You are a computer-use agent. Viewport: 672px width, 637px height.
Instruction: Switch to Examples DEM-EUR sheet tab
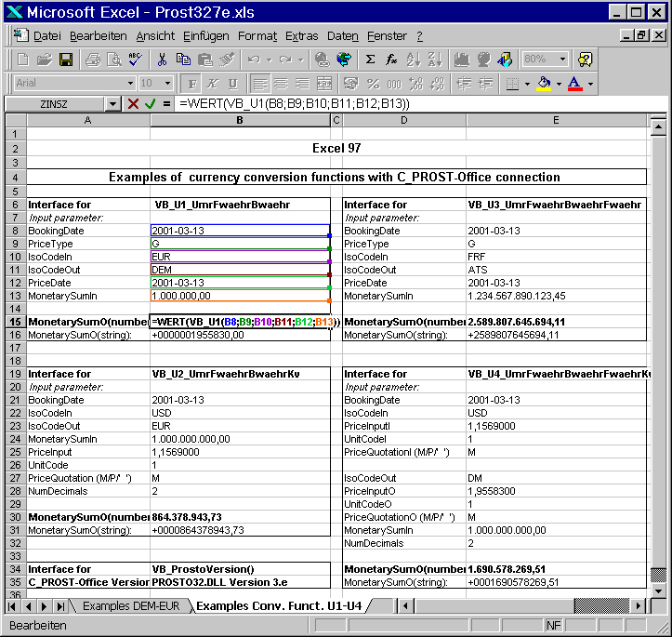point(131,605)
